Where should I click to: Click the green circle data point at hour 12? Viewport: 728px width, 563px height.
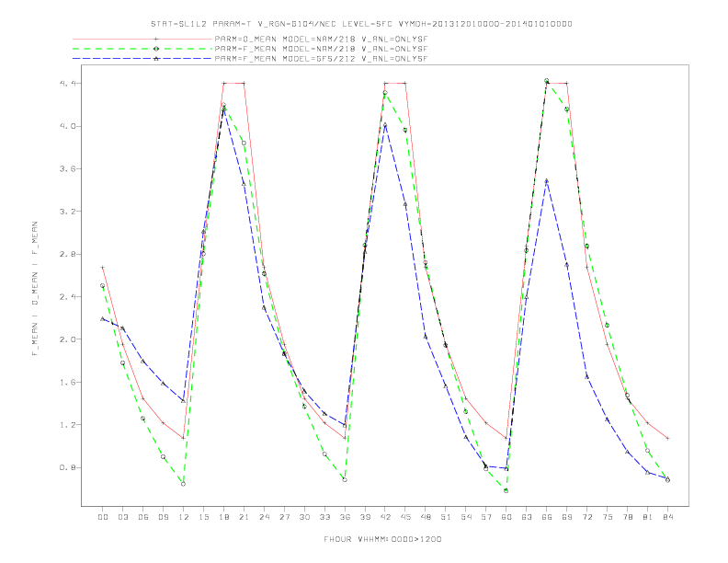point(184,484)
